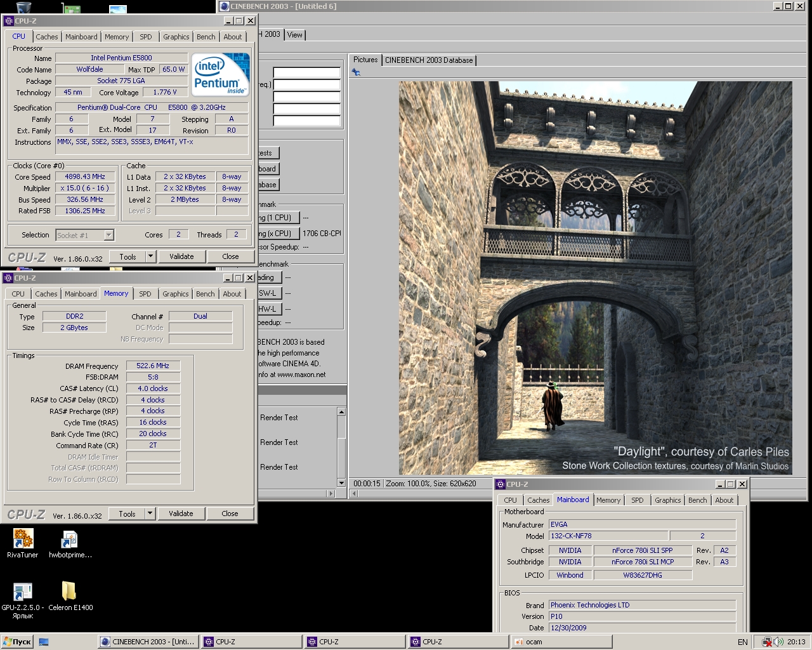
Task: Click the volume speaker tray icon
Action: coord(778,642)
